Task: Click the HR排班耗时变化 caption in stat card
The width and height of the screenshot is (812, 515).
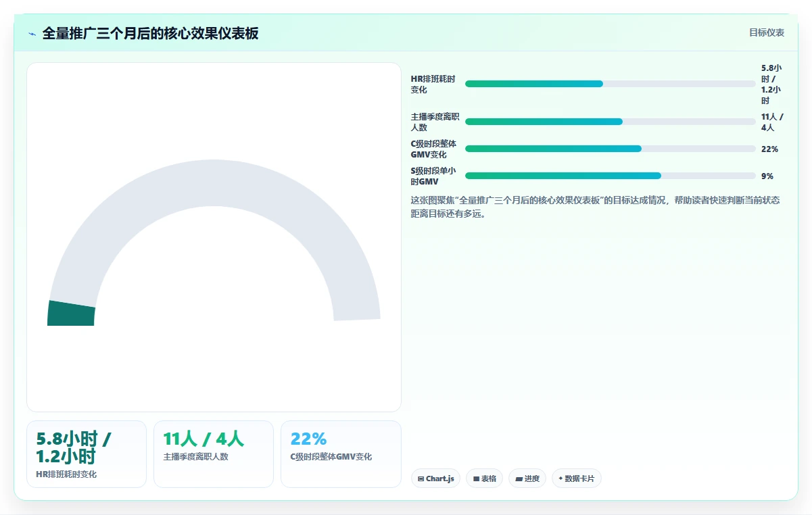Action: (x=66, y=474)
